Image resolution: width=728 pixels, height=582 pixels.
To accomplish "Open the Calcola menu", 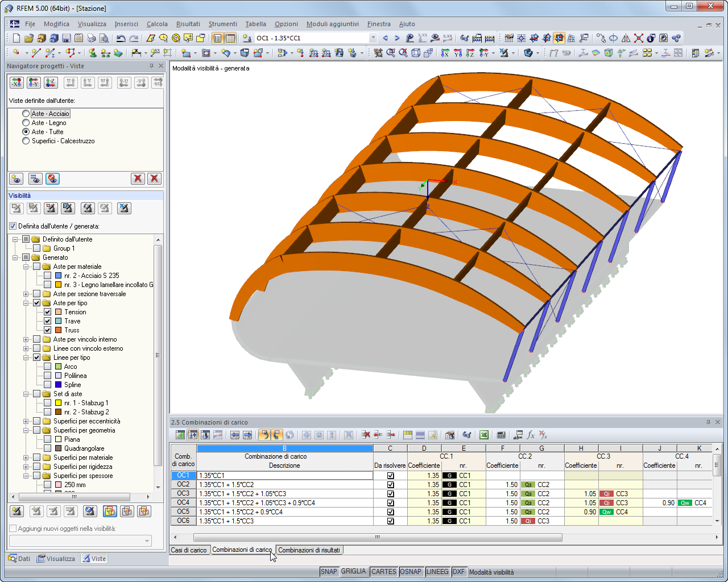I will pyautogui.click(x=157, y=24).
